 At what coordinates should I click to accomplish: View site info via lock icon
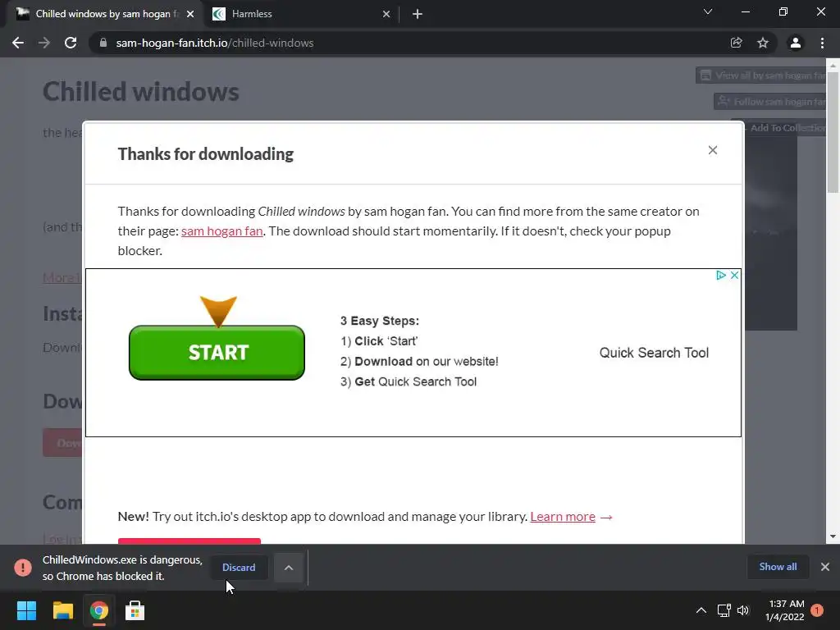coord(103,43)
